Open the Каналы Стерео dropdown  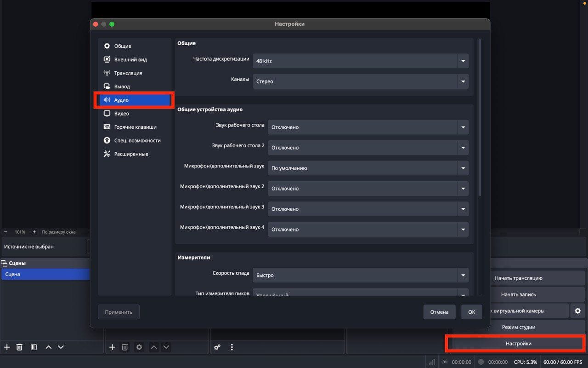[361, 81]
